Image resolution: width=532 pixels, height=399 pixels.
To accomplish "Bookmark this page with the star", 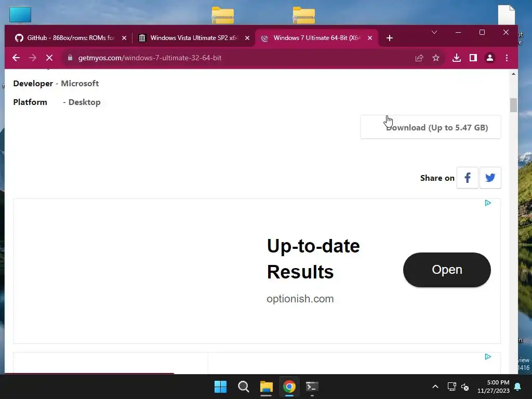I will click(x=436, y=58).
